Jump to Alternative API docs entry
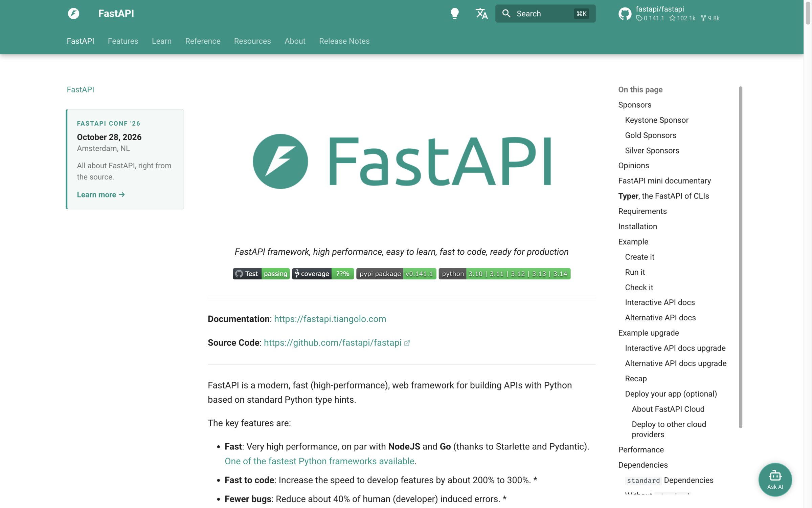This screenshot has width=812, height=508. (660, 318)
